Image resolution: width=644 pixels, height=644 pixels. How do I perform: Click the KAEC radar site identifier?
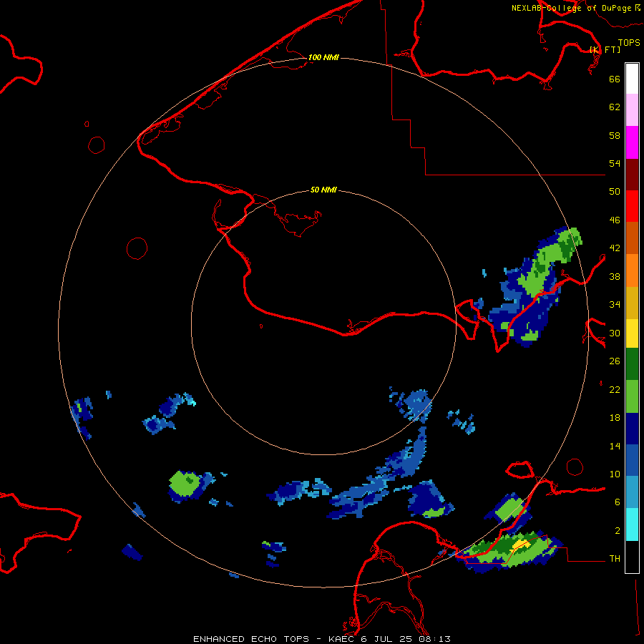pyautogui.click(x=343, y=639)
